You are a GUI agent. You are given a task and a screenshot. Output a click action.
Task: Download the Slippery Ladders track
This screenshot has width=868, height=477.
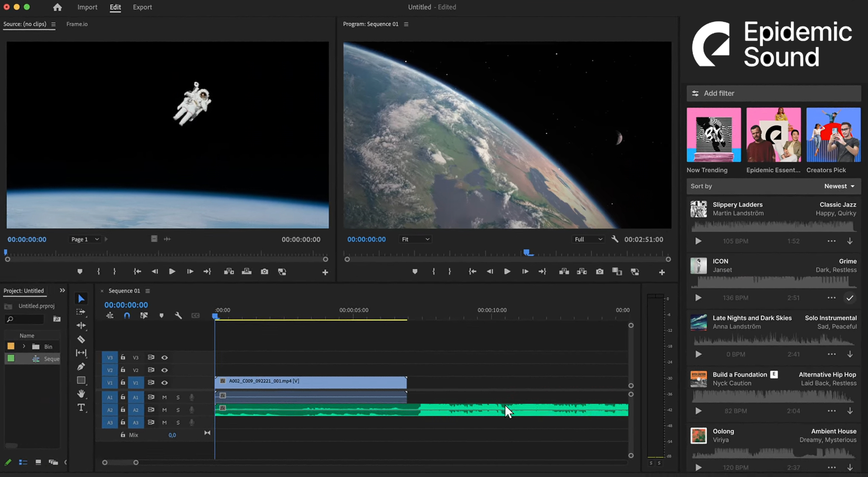pos(850,241)
